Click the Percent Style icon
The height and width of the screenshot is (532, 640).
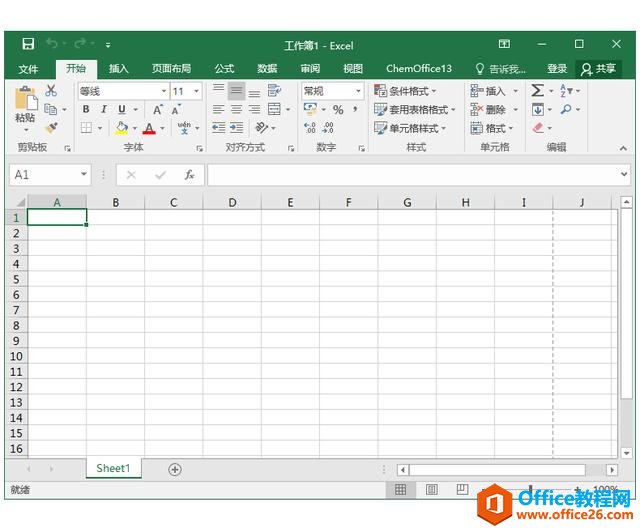(x=338, y=109)
